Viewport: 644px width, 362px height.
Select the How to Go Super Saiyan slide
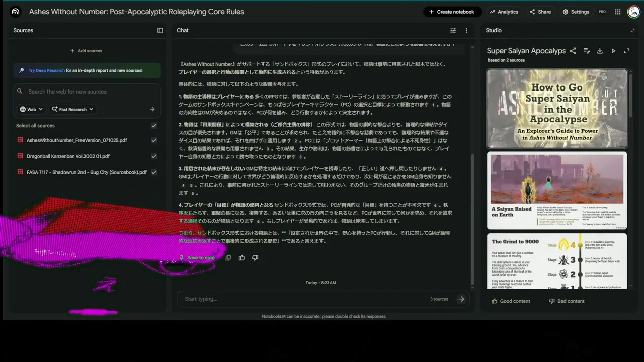coord(556,108)
